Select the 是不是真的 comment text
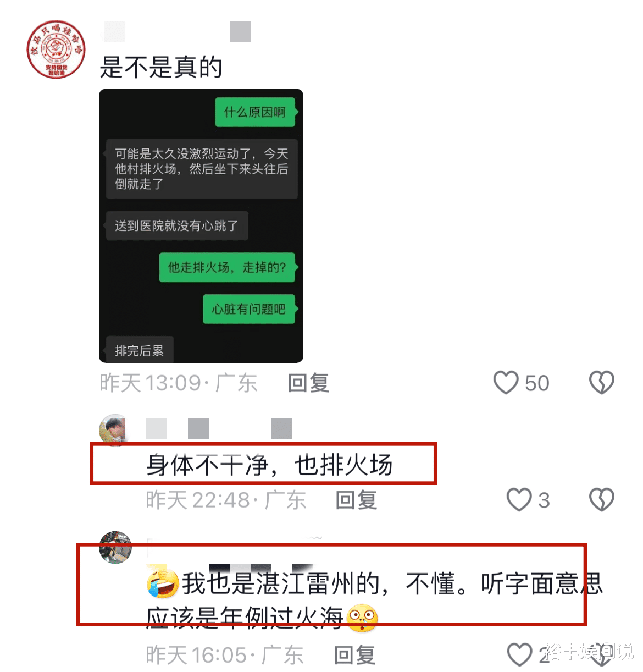Viewport: 643px width, 672px height. click(161, 67)
